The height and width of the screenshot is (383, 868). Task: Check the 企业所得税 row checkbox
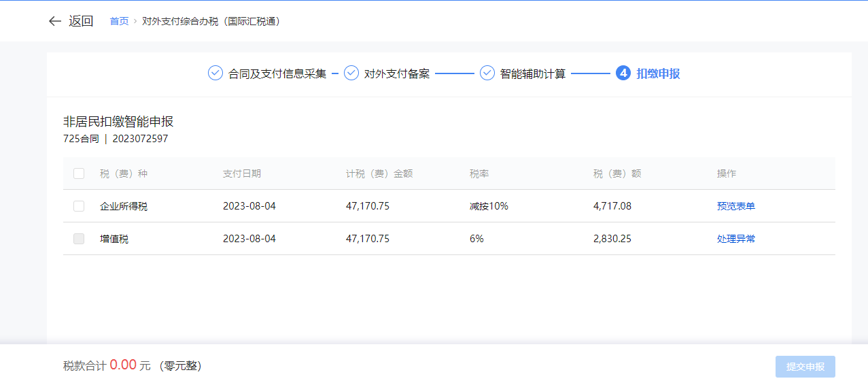pos(79,206)
